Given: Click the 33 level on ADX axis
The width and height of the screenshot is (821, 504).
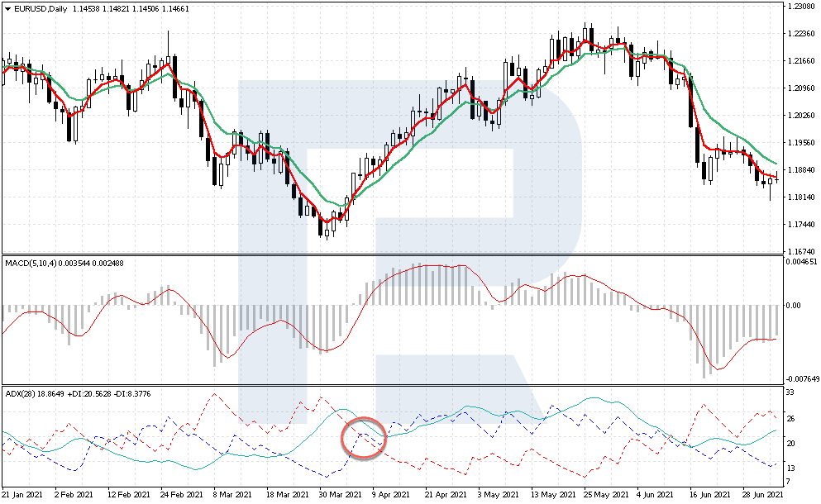Looking at the screenshot, I should (789, 392).
